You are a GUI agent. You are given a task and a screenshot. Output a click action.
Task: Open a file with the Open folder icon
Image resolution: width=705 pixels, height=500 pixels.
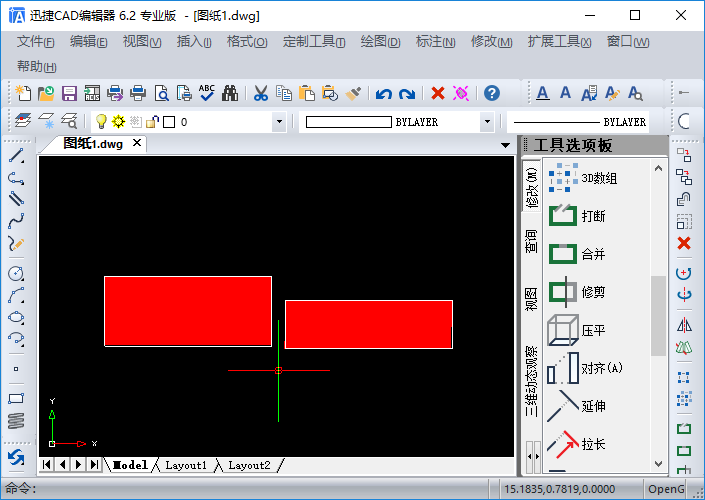point(46,93)
